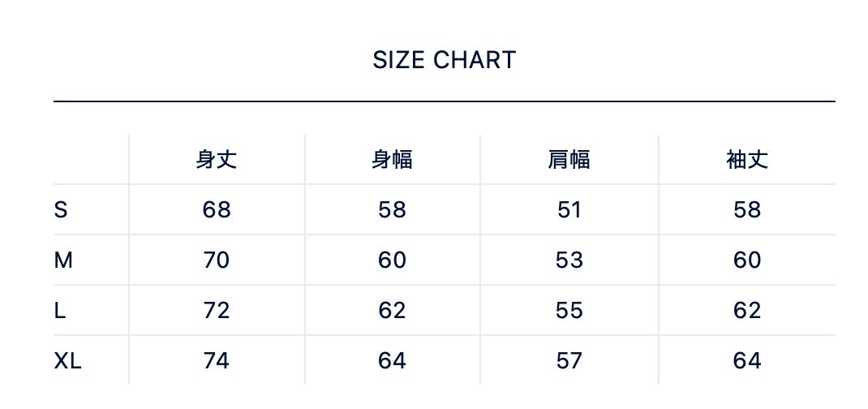
Task: Click the 身丈 value 74 for size XL
Action: coord(217,361)
